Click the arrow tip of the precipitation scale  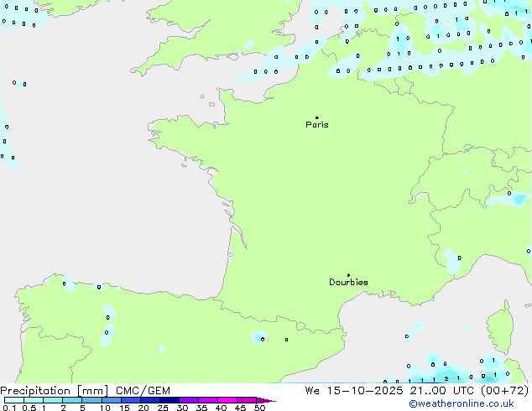tap(273, 401)
